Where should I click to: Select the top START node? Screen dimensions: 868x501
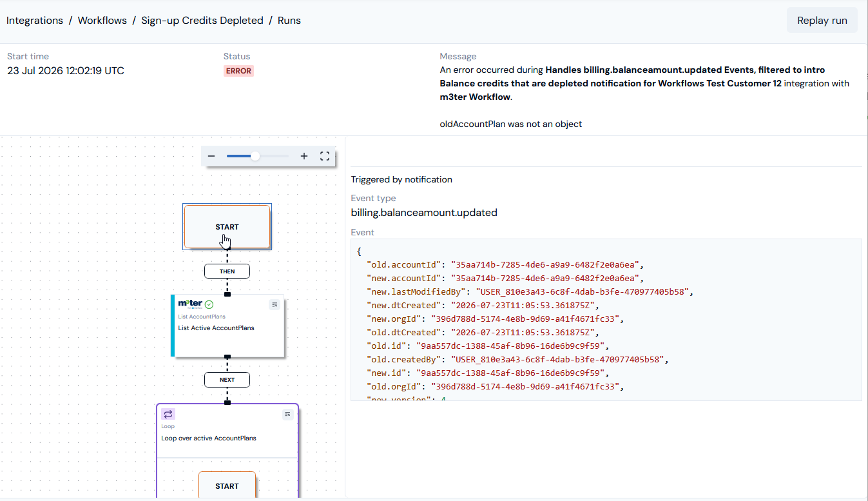point(227,227)
